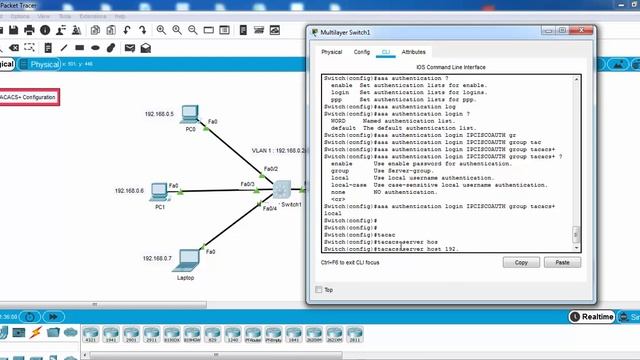Pick the 2901 router model

coord(131,334)
